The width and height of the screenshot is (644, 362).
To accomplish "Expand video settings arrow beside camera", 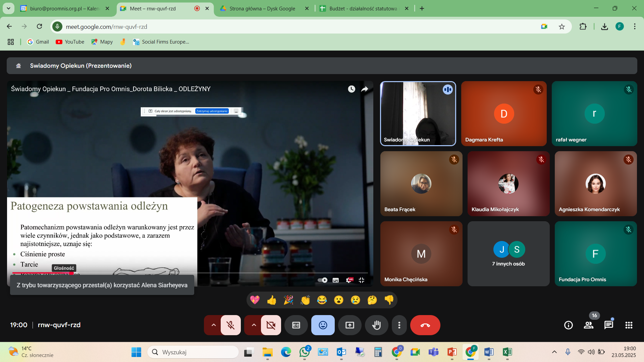I will (x=254, y=325).
